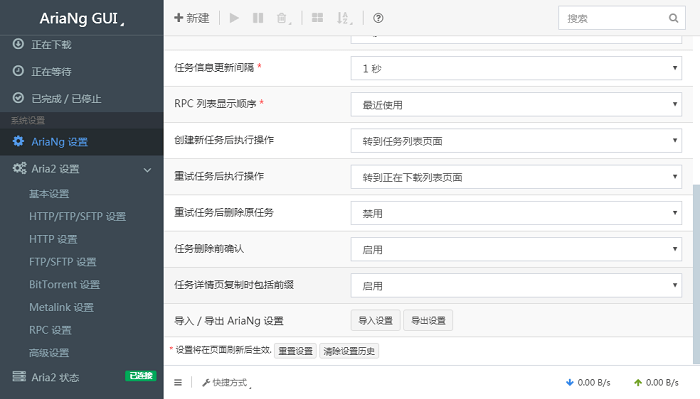Pause tasks with the pause icon
The image size is (700, 399).
(x=258, y=18)
